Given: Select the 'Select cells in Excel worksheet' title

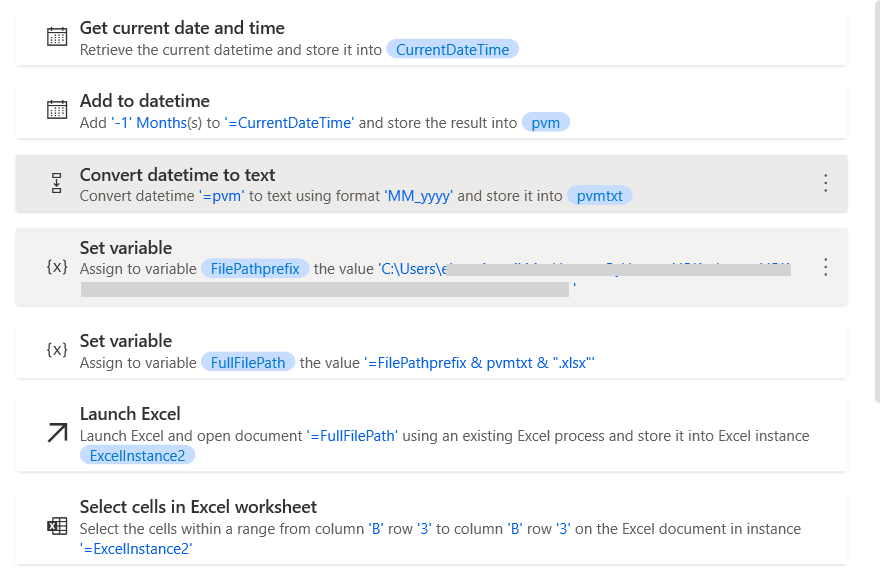Looking at the screenshot, I should click(x=198, y=507).
